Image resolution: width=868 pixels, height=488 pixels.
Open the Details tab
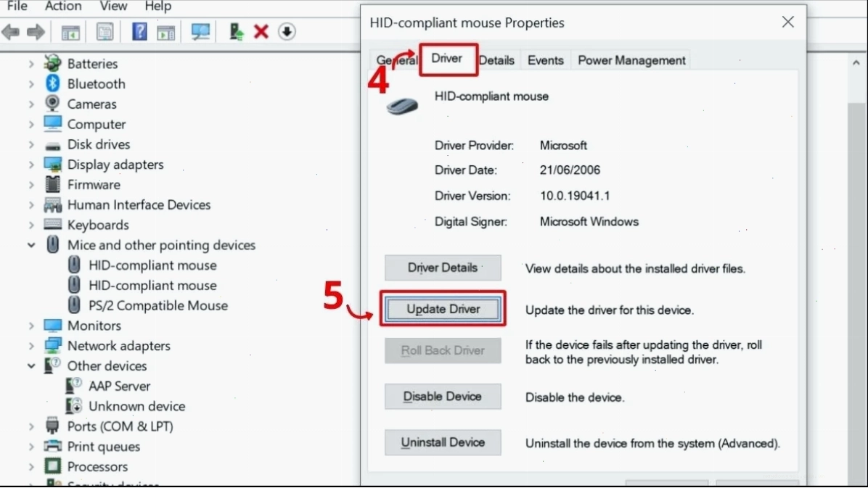point(496,60)
